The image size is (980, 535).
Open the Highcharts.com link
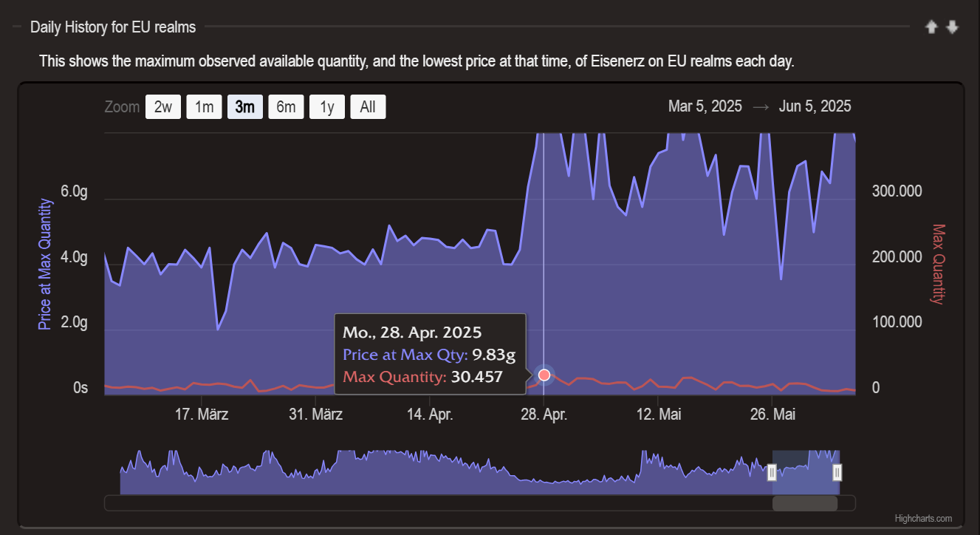pyautogui.click(x=922, y=518)
